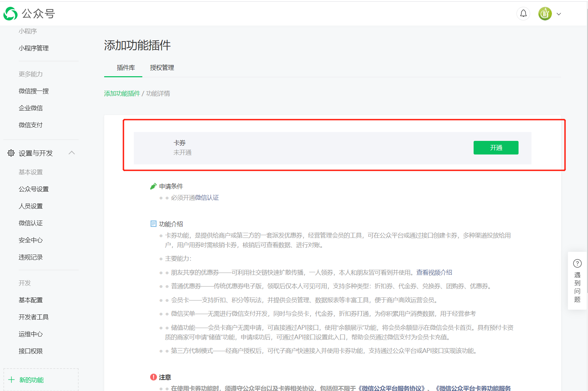
Task: Open 企业微信 in sidebar
Action: (x=31, y=108)
